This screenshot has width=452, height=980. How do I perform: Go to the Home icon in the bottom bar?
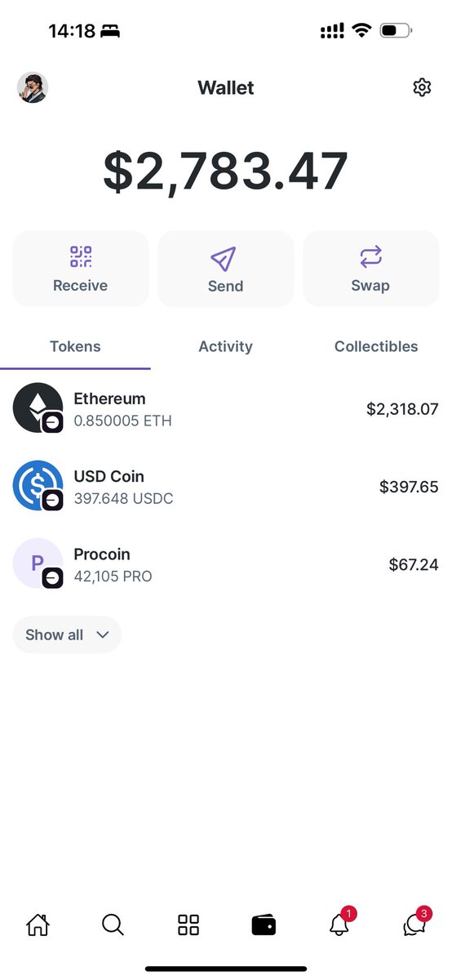(38, 924)
